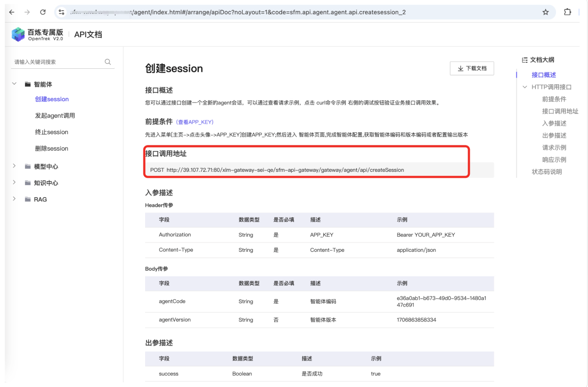Click the 智能体版本 description cell
The height and width of the screenshot is (387, 588).
(x=323, y=320)
